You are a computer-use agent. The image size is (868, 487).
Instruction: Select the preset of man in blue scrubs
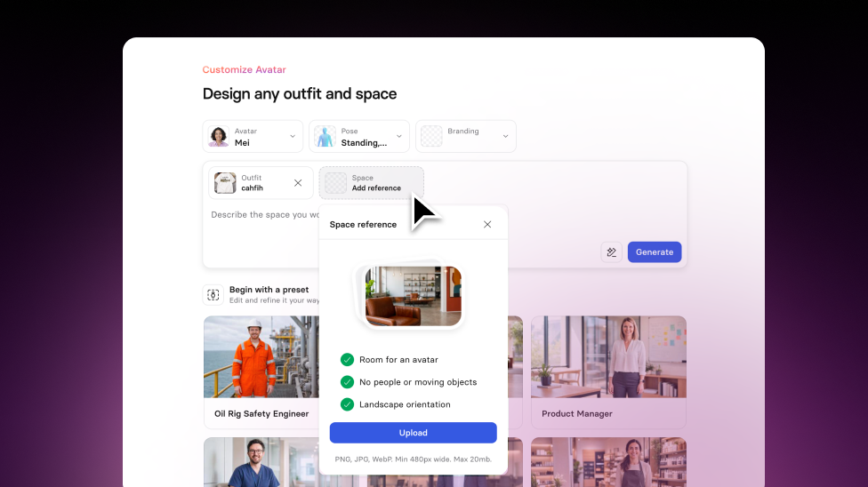click(x=261, y=462)
